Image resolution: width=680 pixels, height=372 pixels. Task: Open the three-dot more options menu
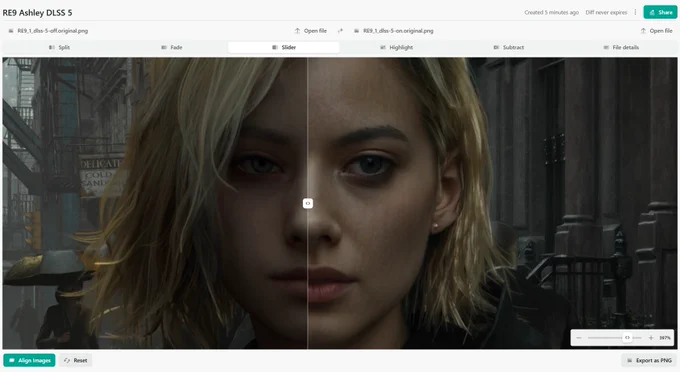pyautogui.click(x=635, y=12)
